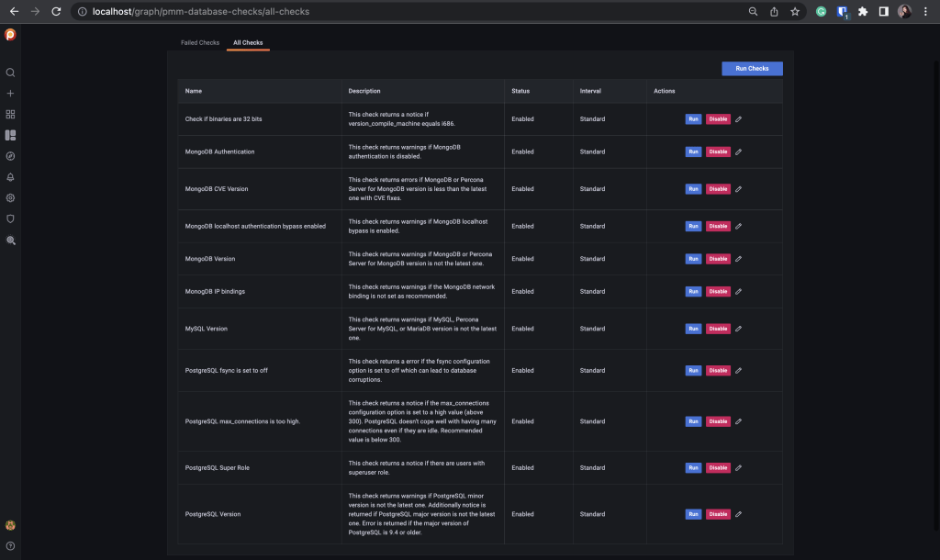Viewport: 940px width, 560px height.
Task: Run the PostgreSQL Version check
Action: (693, 514)
